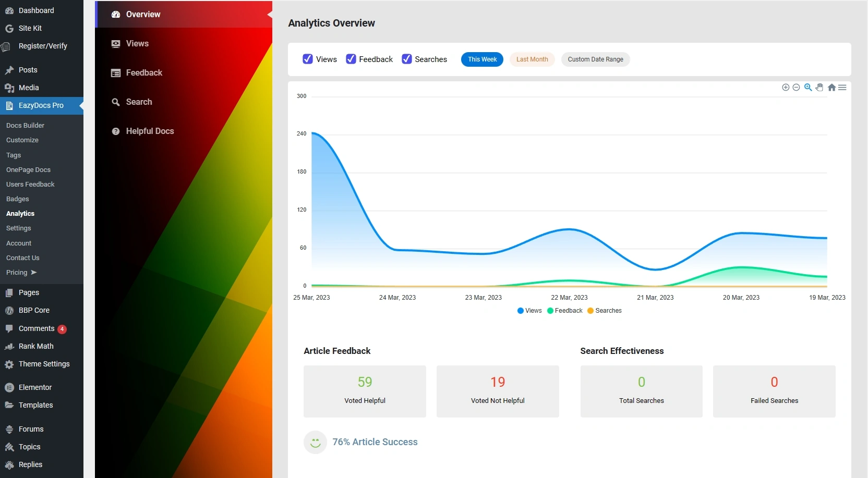Screen dimensions: 868x478
Task: Select the Helpful Docs question-mark icon
Action: click(115, 131)
